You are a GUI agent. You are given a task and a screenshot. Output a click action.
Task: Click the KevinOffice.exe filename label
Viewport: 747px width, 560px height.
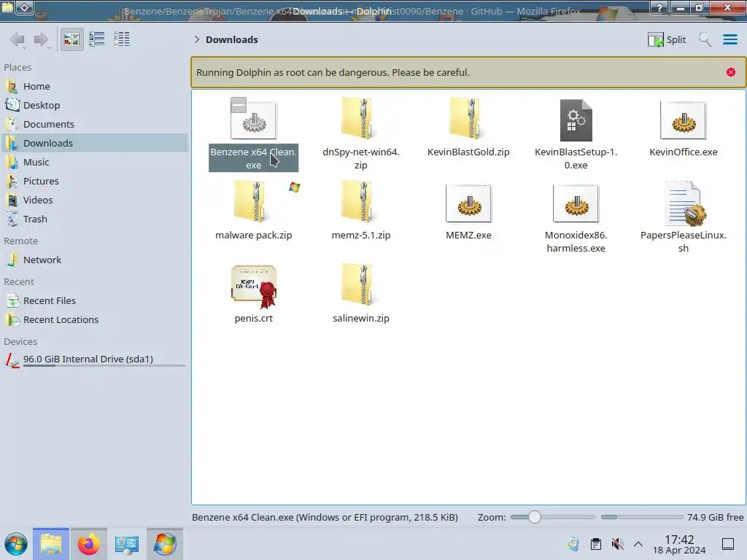coord(683,152)
